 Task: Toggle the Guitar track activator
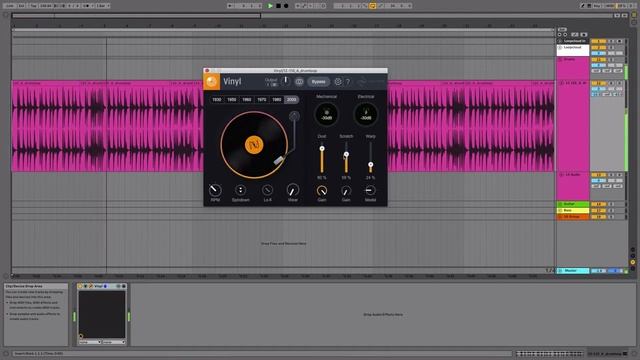(x=599, y=204)
